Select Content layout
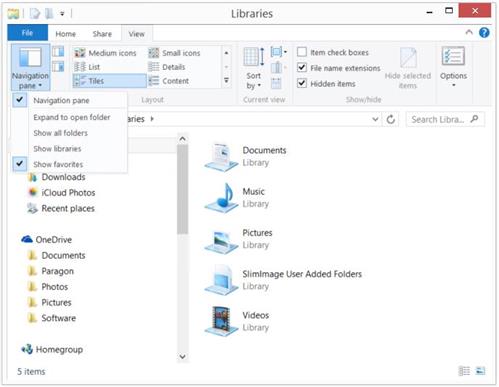This screenshot has height=387, width=499. point(169,81)
